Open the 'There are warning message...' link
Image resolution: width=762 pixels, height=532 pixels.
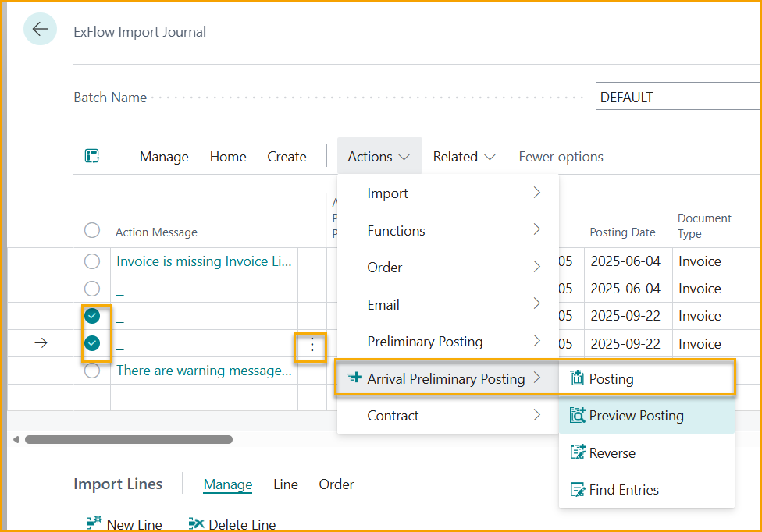(x=204, y=371)
